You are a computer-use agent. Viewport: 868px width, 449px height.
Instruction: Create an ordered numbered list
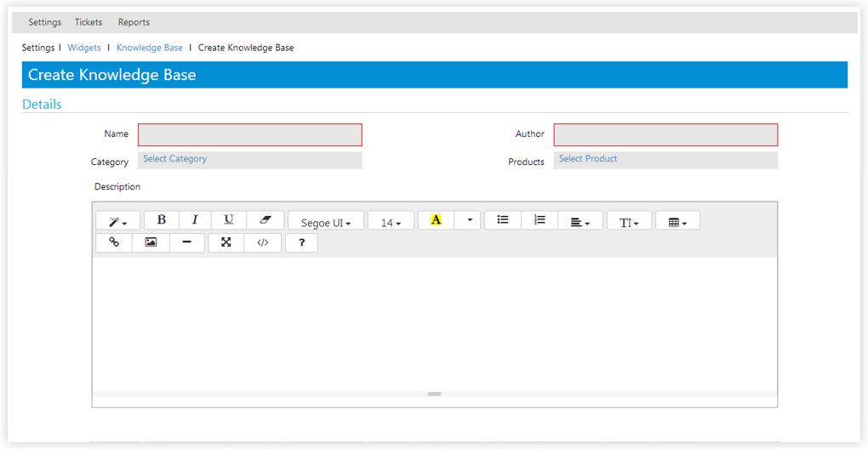click(x=540, y=220)
